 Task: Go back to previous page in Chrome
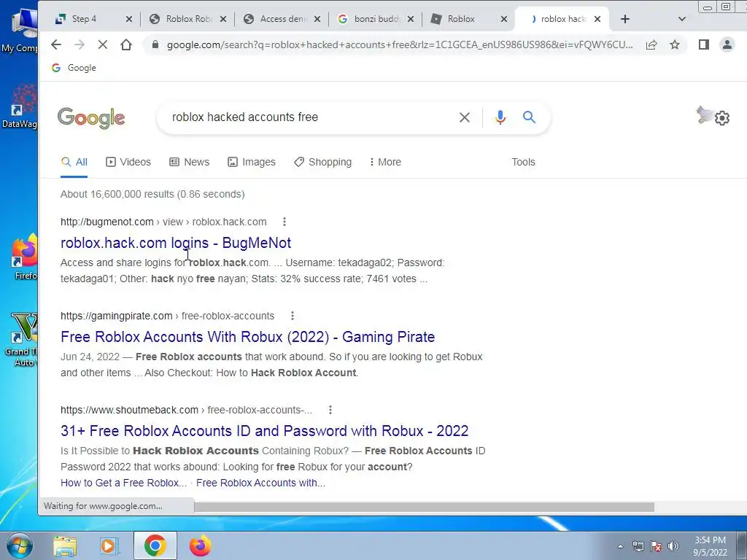click(x=55, y=44)
